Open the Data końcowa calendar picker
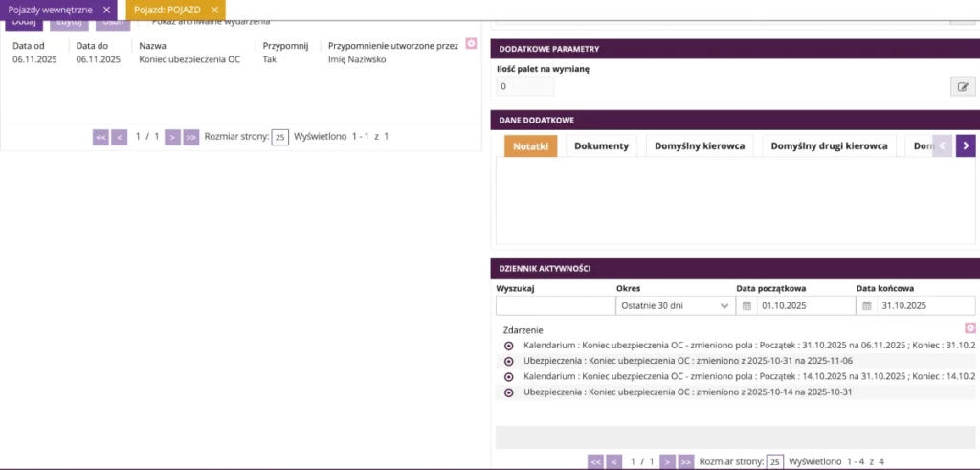This screenshot has width=980, height=470. tap(866, 306)
